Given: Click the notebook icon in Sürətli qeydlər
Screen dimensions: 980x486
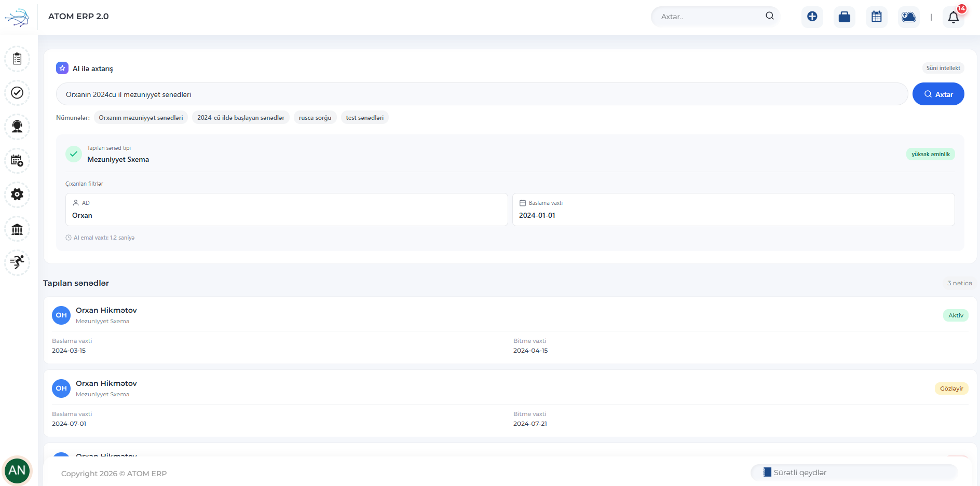Looking at the screenshot, I should coord(767,473).
